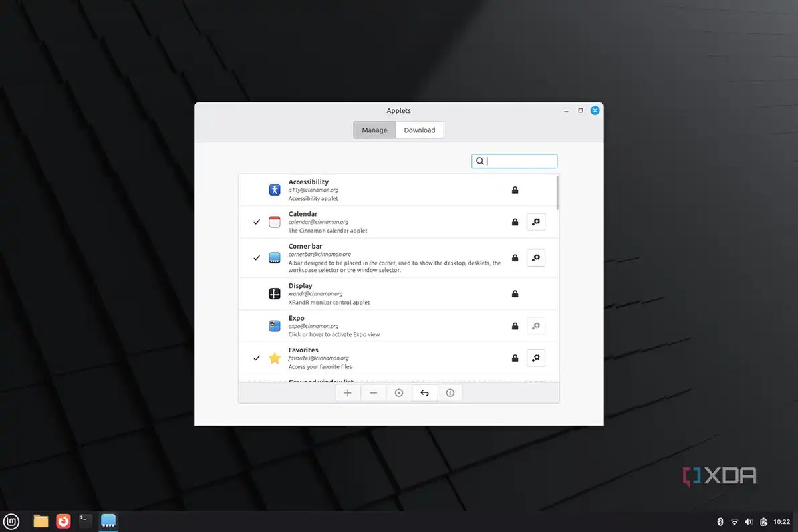798x532 pixels.
Task: Click the 'Click or hover to activate Expo view' description
Action: coord(334,334)
